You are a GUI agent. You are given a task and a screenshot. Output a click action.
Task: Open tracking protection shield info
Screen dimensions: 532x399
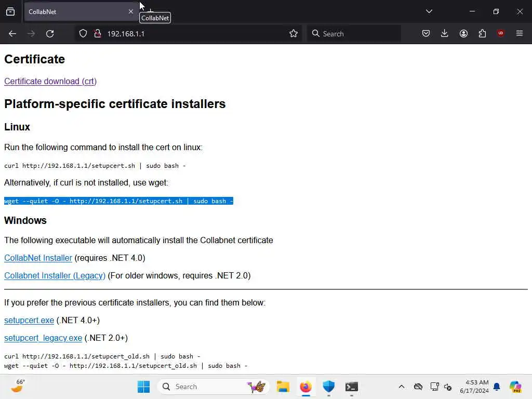(83, 34)
